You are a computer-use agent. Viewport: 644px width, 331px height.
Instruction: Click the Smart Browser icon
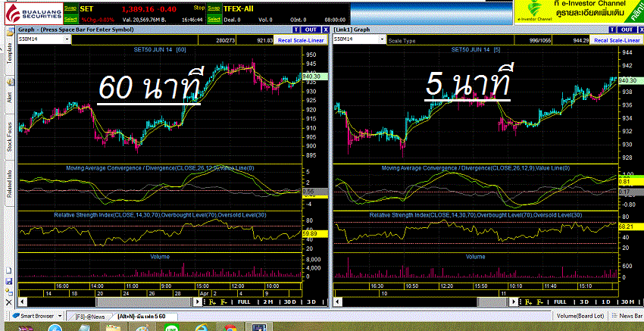(x=15, y=316)
